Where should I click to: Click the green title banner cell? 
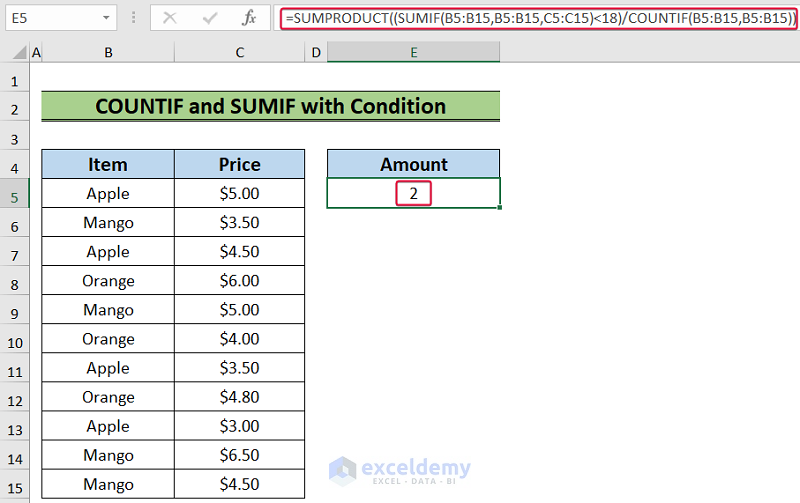coord(270,107)
